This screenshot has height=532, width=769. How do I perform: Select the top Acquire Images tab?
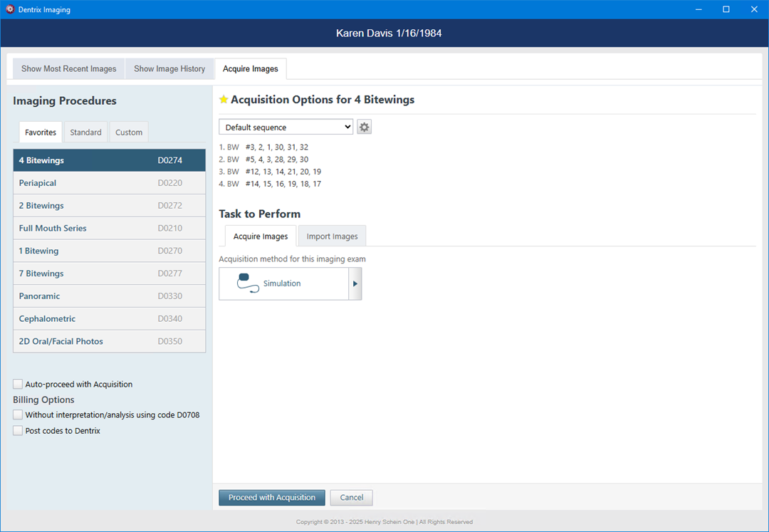coord(251,68)
